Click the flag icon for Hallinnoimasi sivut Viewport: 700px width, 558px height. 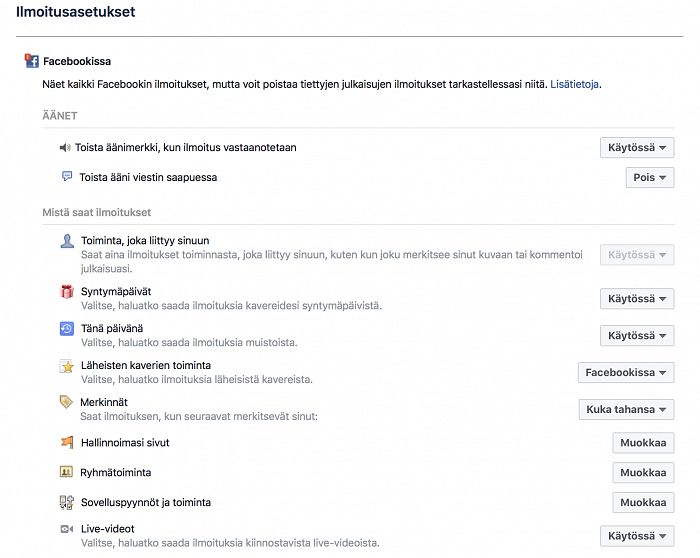coord(67,442)
